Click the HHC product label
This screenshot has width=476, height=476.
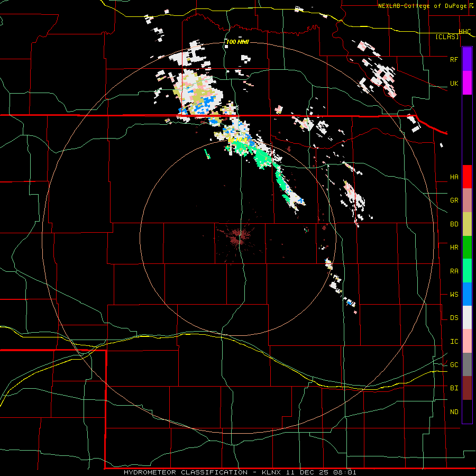coord(465,32)
